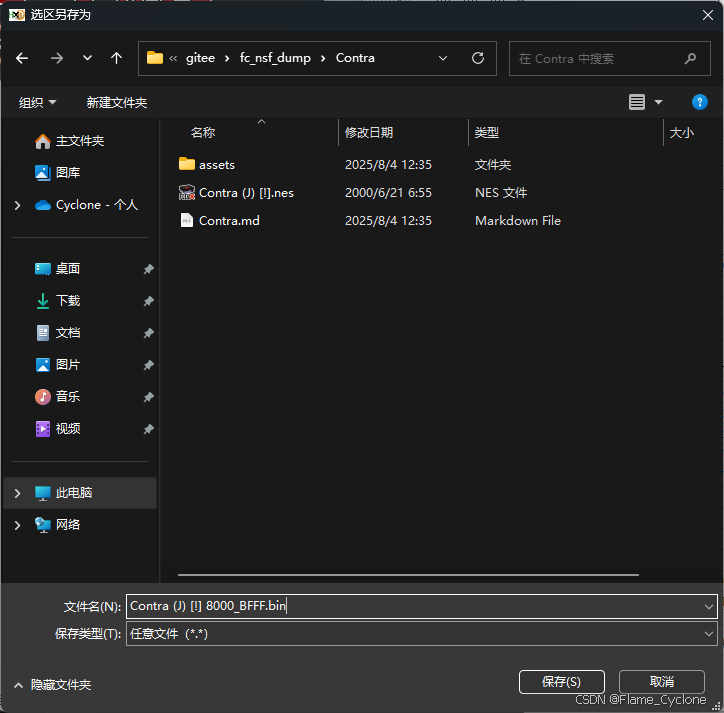Expand the 网络 tree node

[18, 525]
